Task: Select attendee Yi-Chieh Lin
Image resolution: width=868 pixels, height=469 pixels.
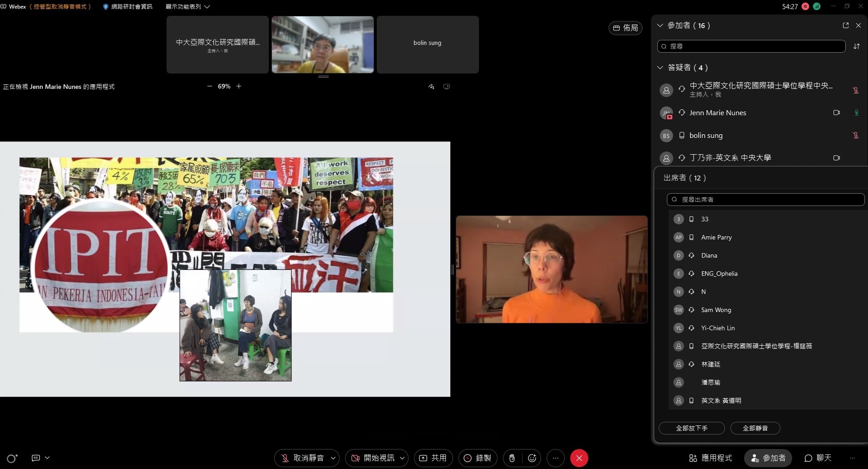Action: [767, 328]
